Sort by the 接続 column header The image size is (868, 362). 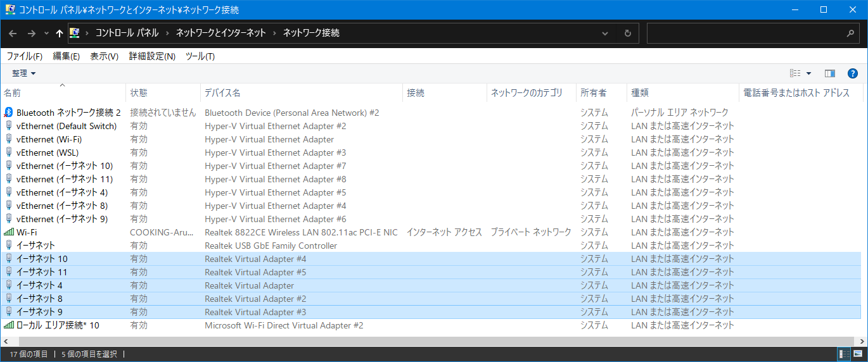(444, 93)
